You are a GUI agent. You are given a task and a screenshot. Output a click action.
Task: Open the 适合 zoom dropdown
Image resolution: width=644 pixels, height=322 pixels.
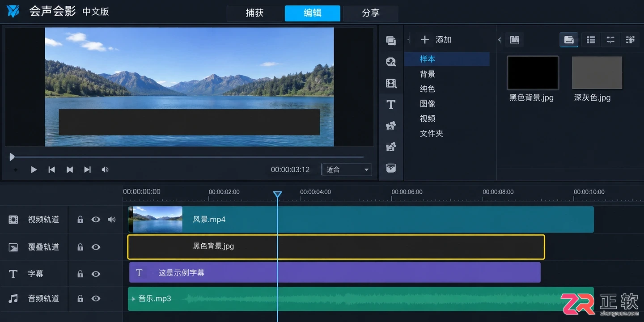coord(347,169)
